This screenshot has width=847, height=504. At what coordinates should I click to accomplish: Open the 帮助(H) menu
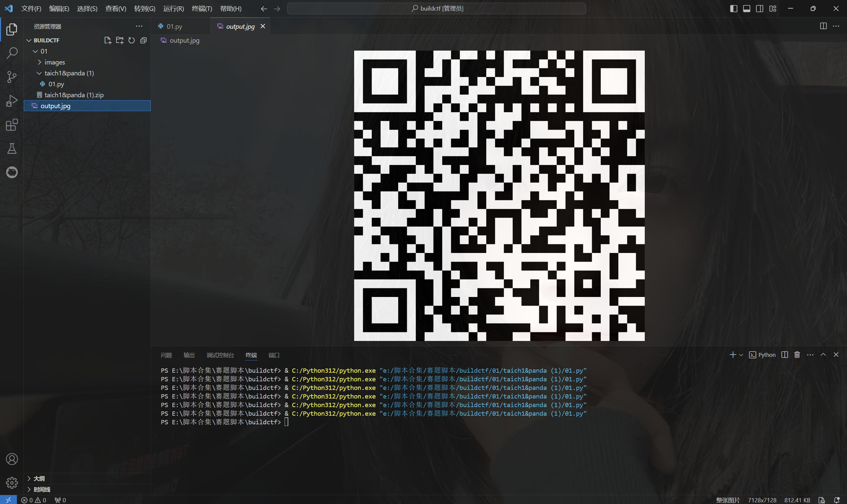coord(231,9)
